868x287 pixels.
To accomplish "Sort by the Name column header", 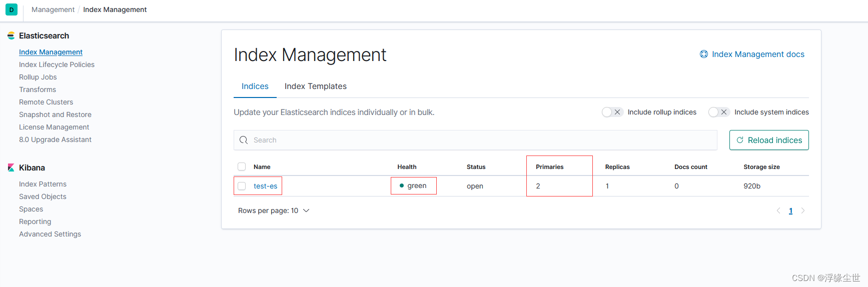I will 262,167.
